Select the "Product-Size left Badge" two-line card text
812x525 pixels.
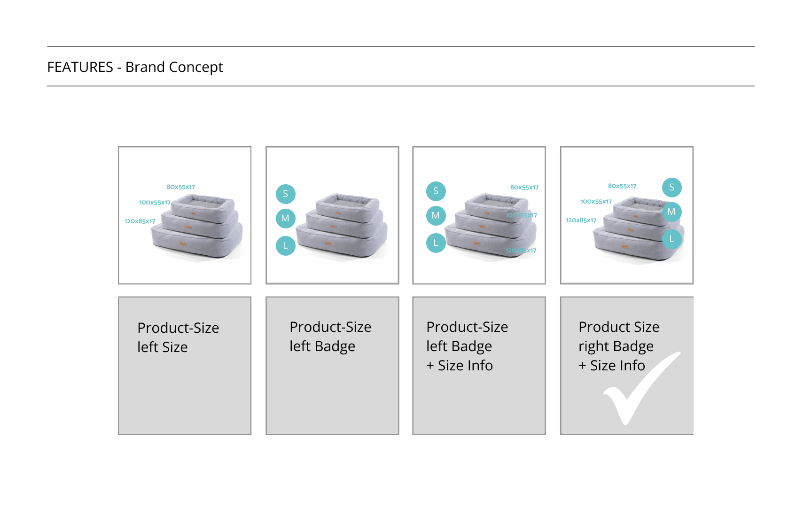point(330,336)
